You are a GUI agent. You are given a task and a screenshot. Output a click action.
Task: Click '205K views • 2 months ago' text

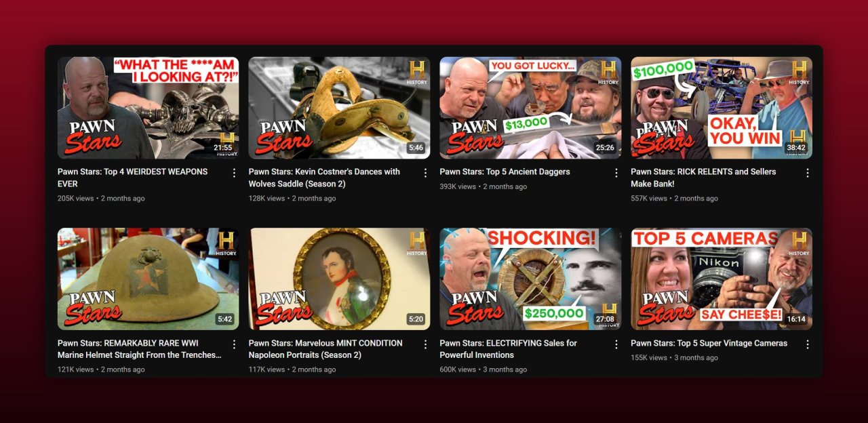[x=101, y=199]
